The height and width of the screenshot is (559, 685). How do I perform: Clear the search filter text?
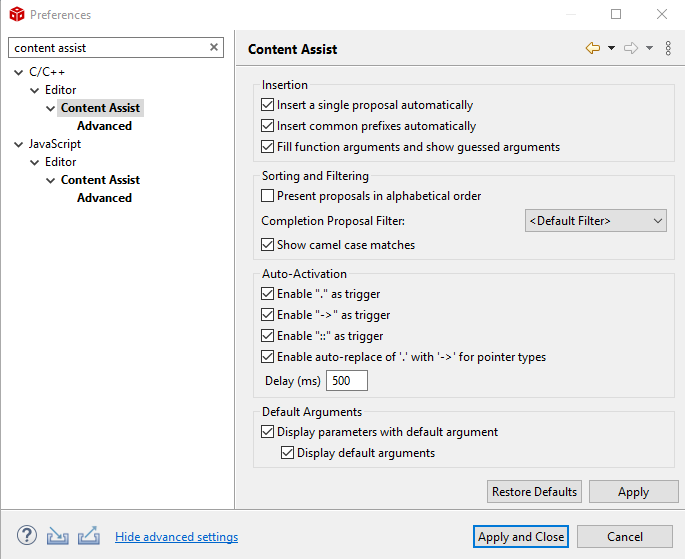pos(214,47)
